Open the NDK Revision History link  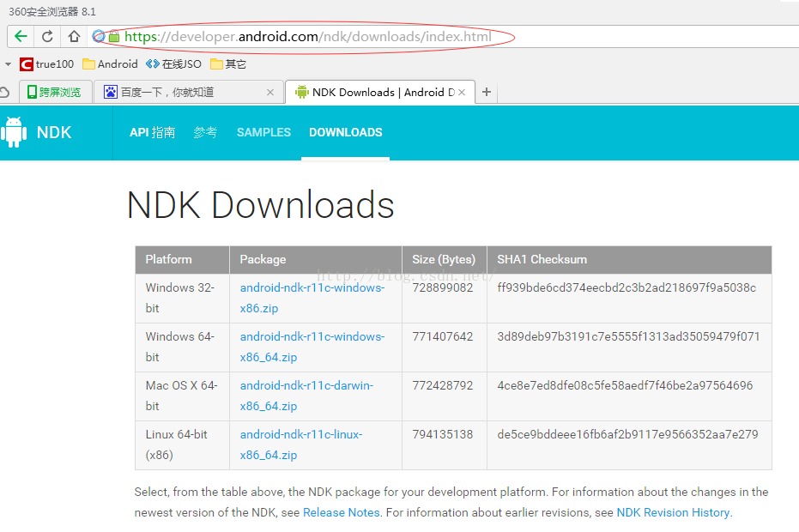[673, 512]
